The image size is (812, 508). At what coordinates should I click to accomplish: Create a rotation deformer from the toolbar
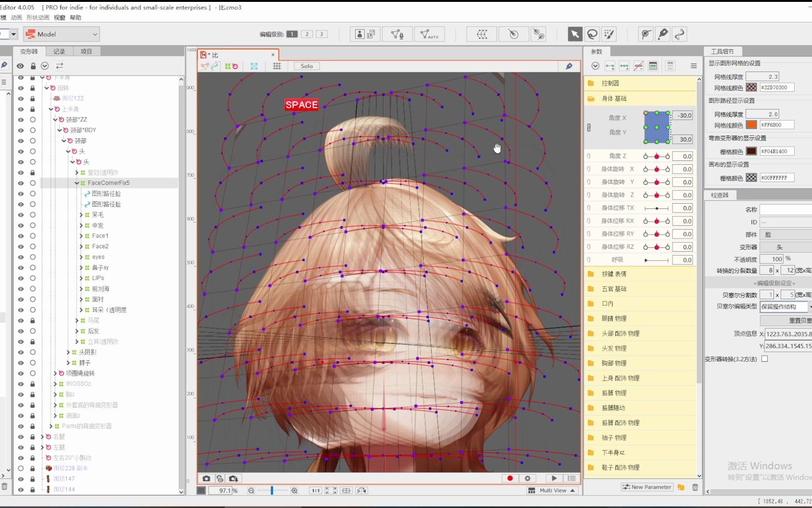(513, 34)
